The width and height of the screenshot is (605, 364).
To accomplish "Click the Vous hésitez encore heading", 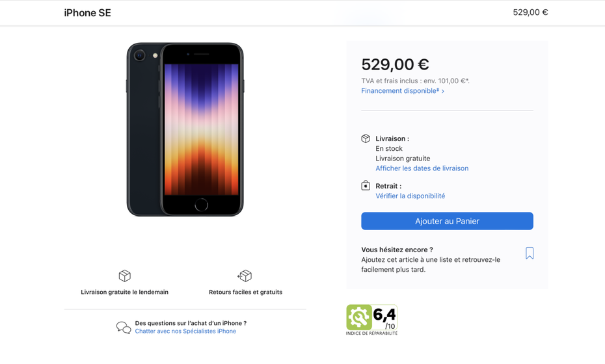I will [x=397, y=250].
